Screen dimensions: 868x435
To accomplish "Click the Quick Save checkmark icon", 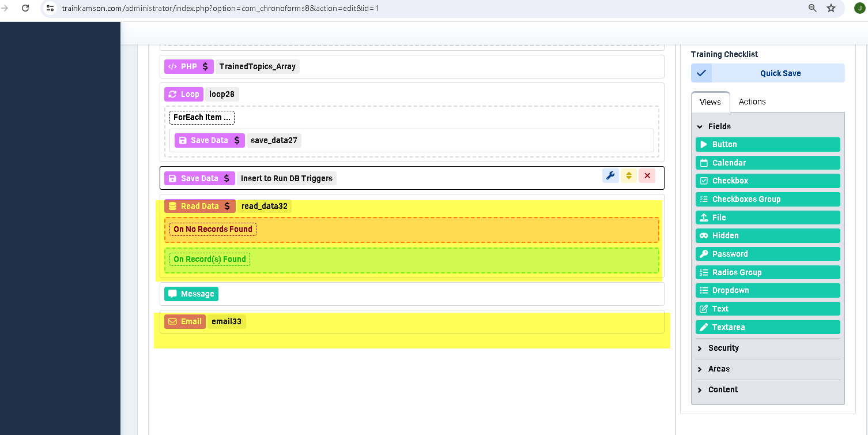I will 701,73.
